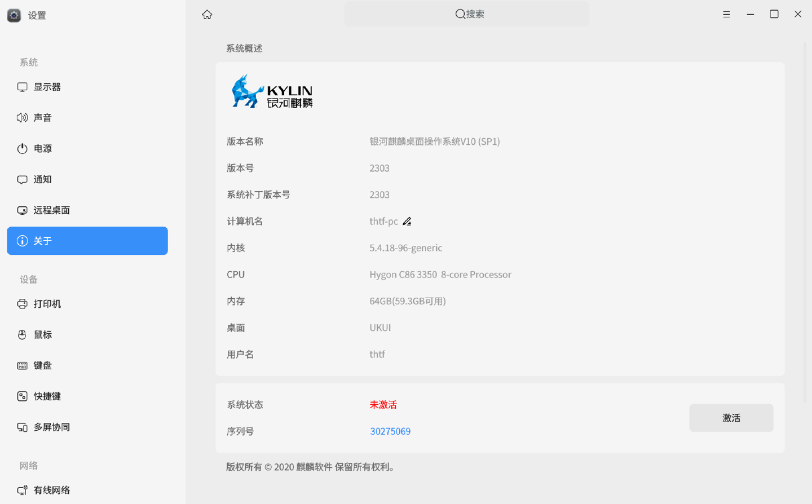Open 显示器 display settings
The width and height of the screenshot is (812, 504).
click(47, 87)
